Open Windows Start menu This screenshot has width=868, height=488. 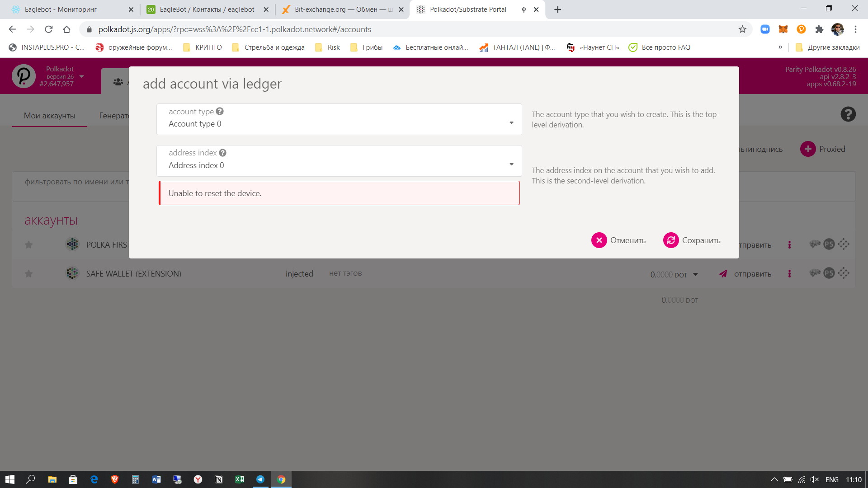tap(10, 479)
